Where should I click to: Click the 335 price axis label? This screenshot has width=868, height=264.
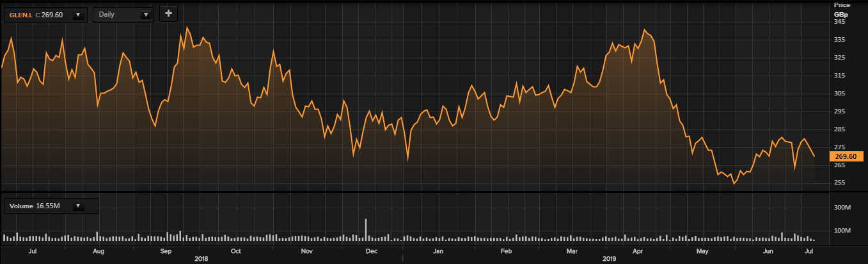839,40
